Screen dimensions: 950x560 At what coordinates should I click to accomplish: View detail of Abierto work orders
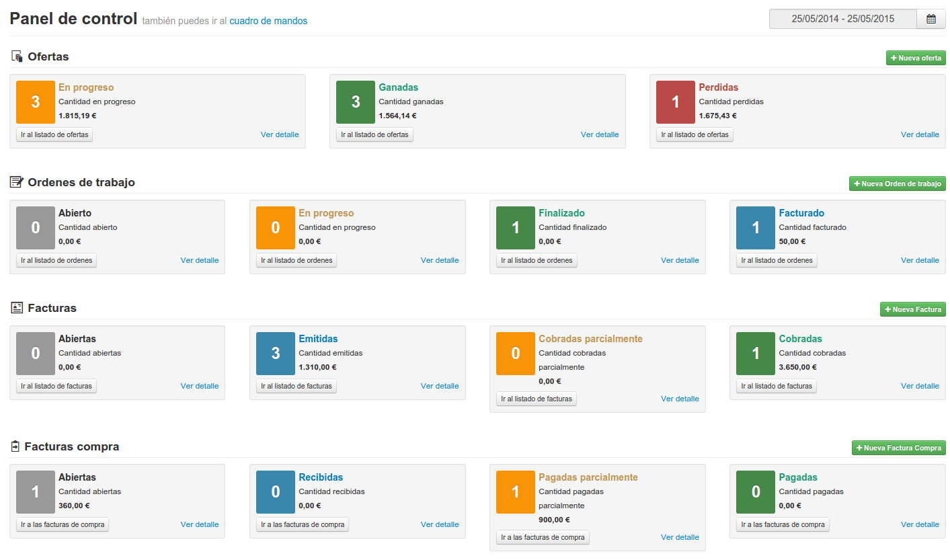point(200,260)
